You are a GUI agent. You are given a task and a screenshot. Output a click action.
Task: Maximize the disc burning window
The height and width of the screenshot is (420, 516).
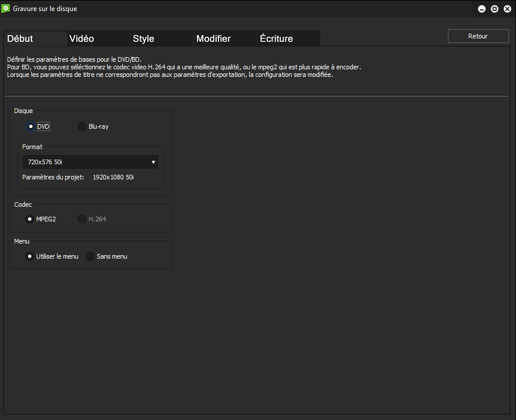494,9
